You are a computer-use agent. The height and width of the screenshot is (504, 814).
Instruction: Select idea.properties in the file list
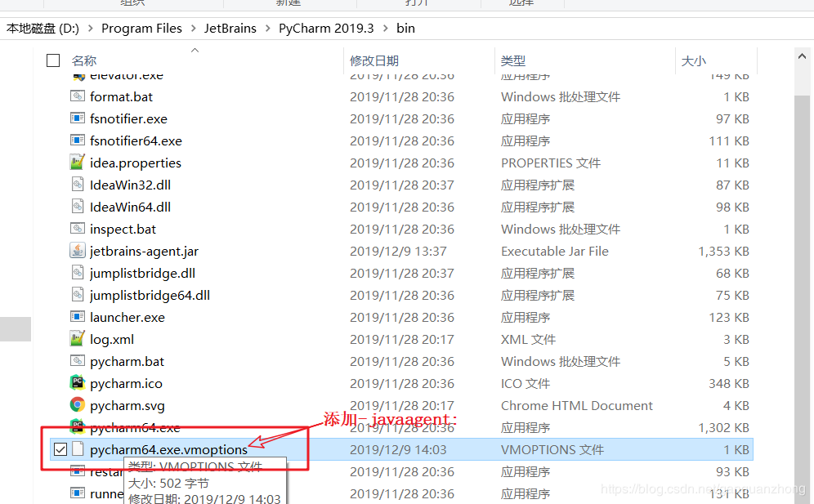[x=136, y=163]
